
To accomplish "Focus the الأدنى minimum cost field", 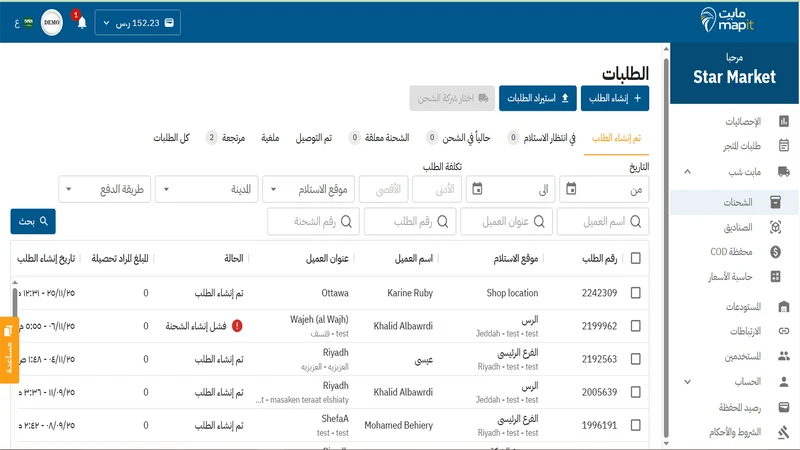I will (437, 189).
